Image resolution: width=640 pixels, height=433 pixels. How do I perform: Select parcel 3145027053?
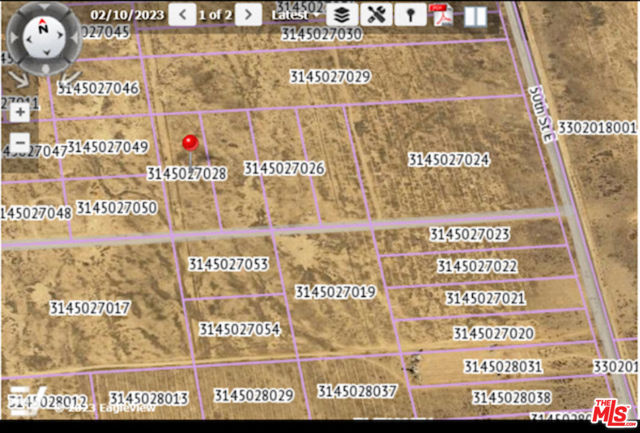[x=228, y=264]
